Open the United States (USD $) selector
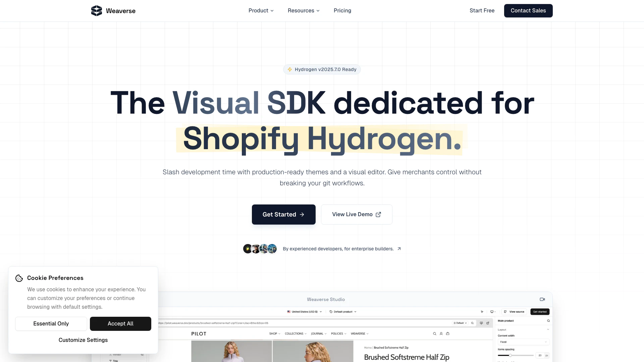Viewport: 644px width, 362px height. (305, 312)
